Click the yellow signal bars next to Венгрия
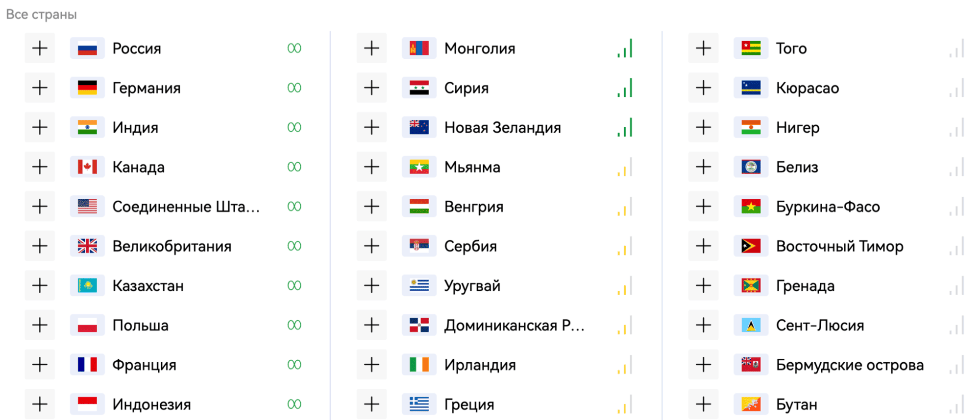 (625, 207)
